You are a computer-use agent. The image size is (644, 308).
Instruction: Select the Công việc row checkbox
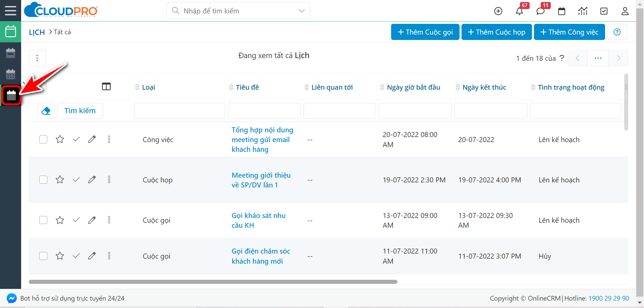[x=43, y=139]
